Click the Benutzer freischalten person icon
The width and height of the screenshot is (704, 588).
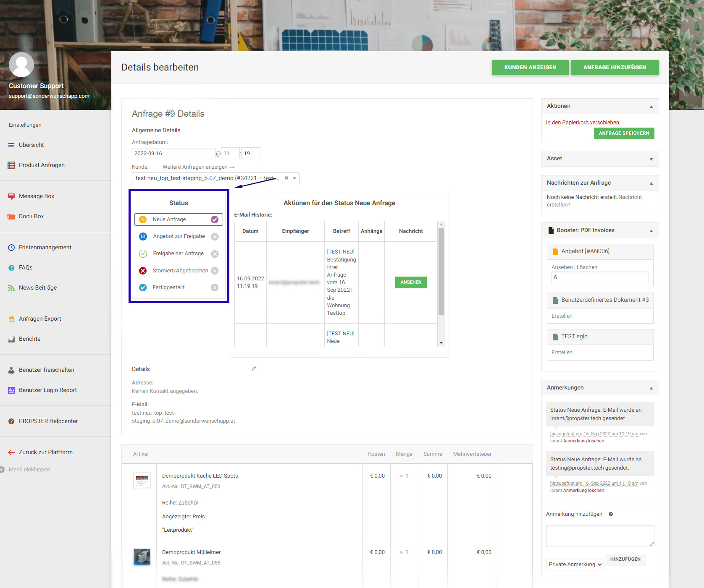click(11, 370)
